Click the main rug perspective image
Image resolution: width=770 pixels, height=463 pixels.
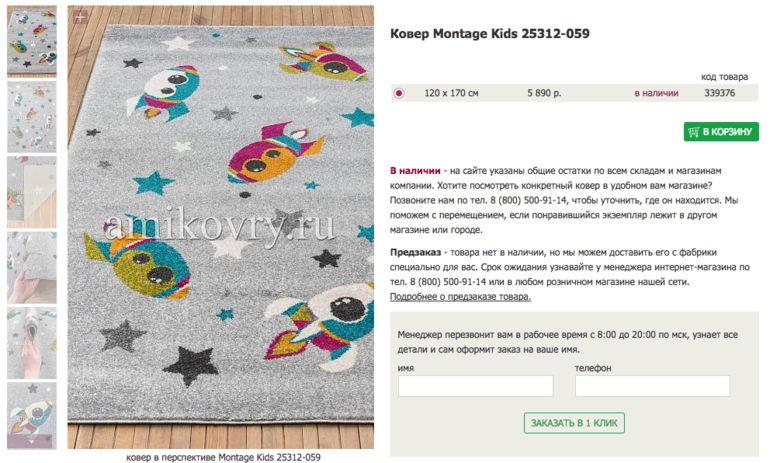(220, 227)
